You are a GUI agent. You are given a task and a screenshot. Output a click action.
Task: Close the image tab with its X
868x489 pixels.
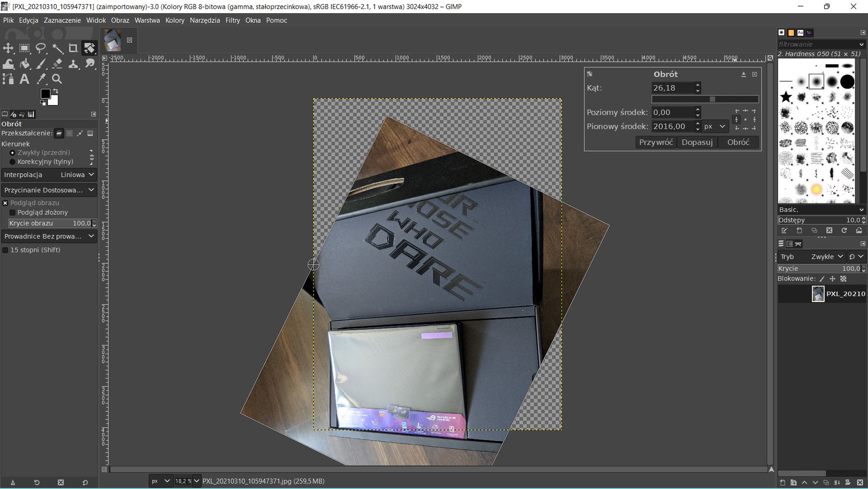[129, 40]
